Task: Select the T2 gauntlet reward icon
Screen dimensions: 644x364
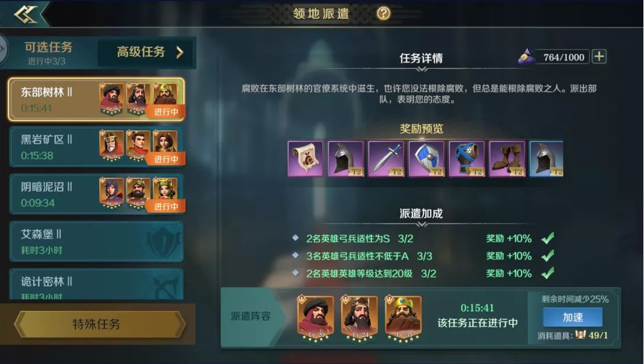Action: click(466, 159)
